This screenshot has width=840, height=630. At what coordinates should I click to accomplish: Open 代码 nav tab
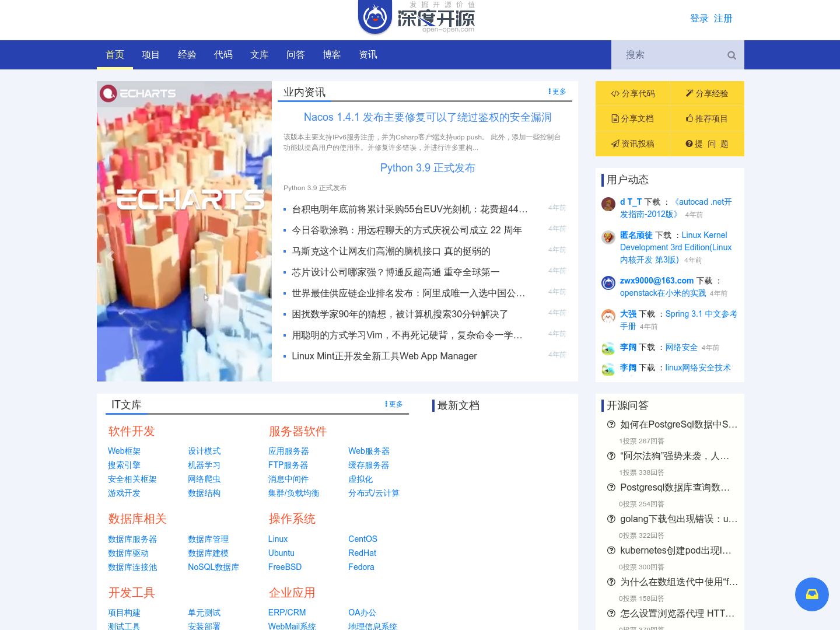tap(223, 55)
